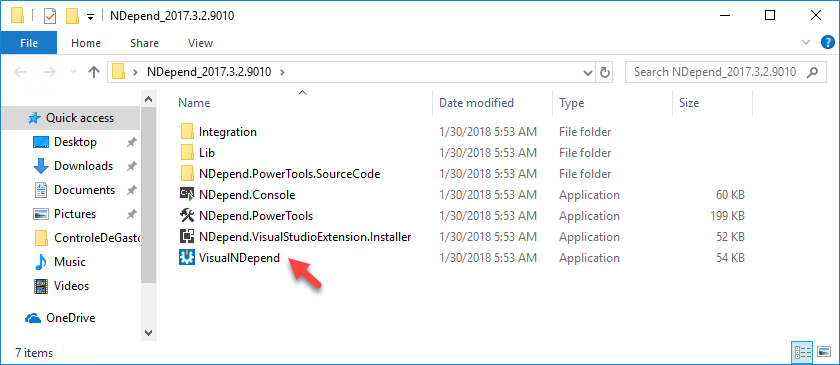Viewport: 840px width, 365px height.
Task: Click the refresh button beside address bar
Action: point(605,72)
